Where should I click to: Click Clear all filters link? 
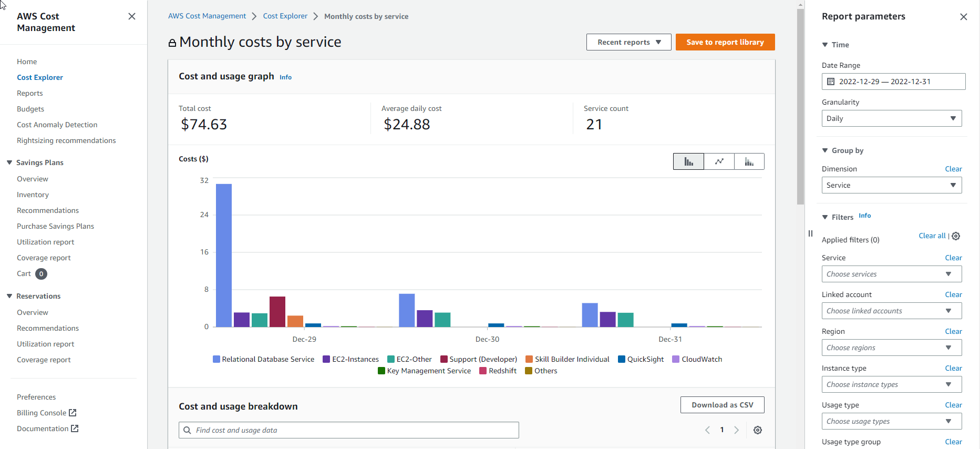[x=932, y=236]
